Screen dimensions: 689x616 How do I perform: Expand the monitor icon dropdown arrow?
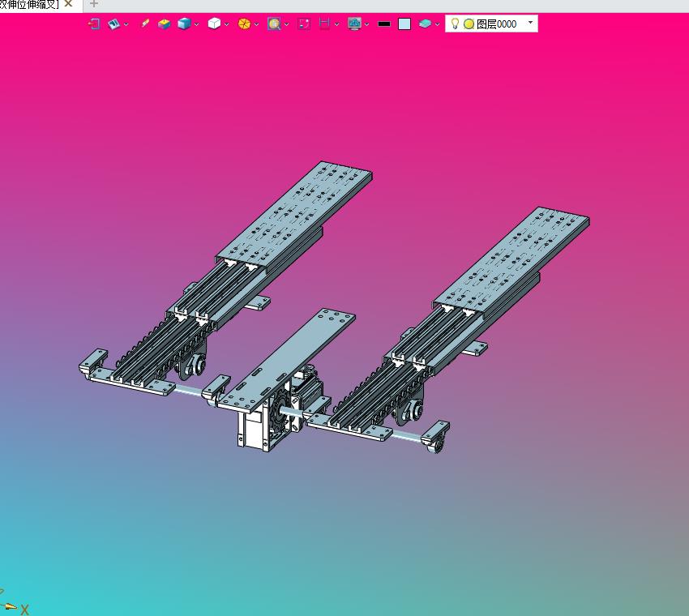(367, 24)
